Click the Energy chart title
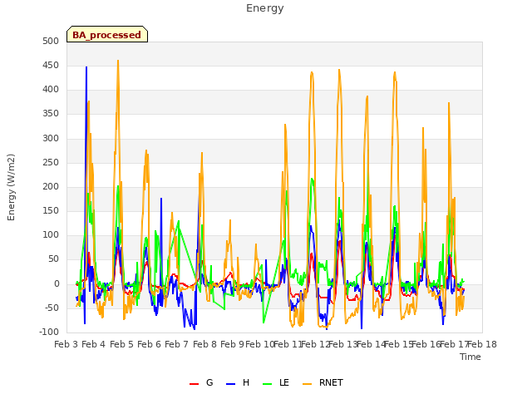Viewport: 532px width, 399px height. 265,8
